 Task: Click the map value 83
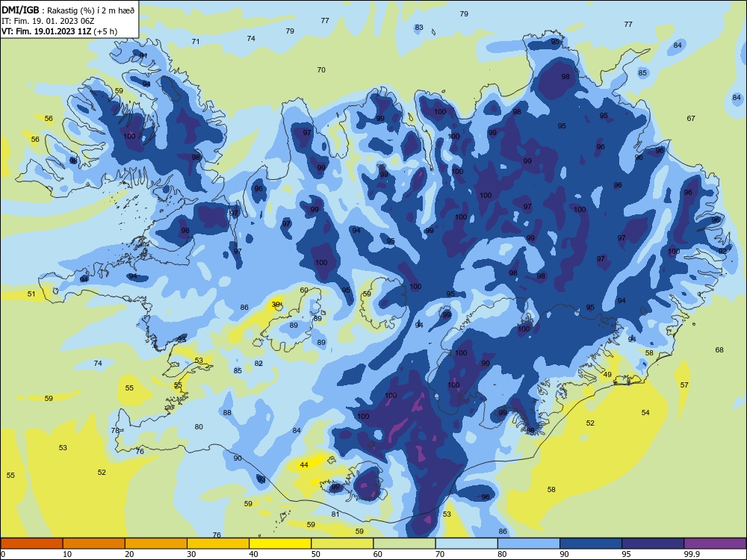click(x=419, y=27)
